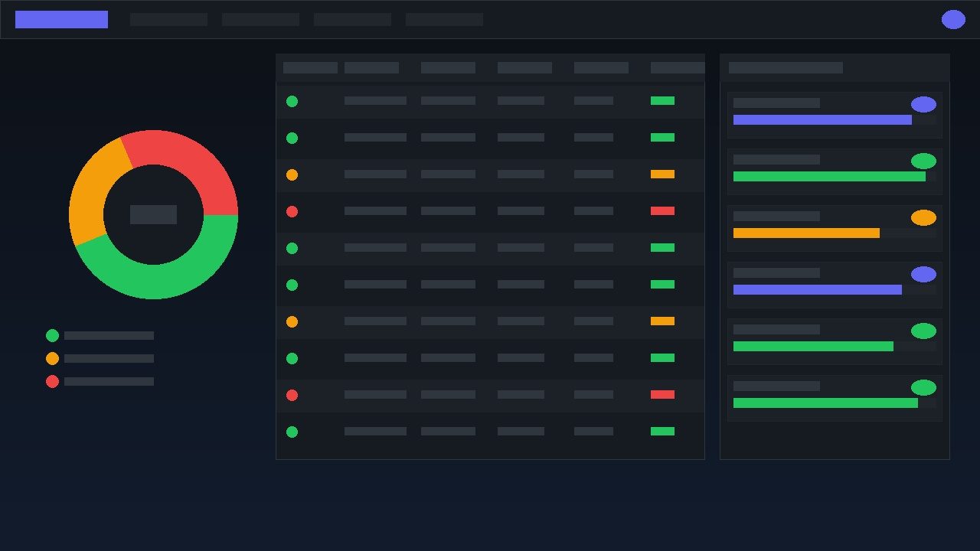
Task: Click the orange badge in third table row
Action: pyautogui.click(x=662, y=174)
